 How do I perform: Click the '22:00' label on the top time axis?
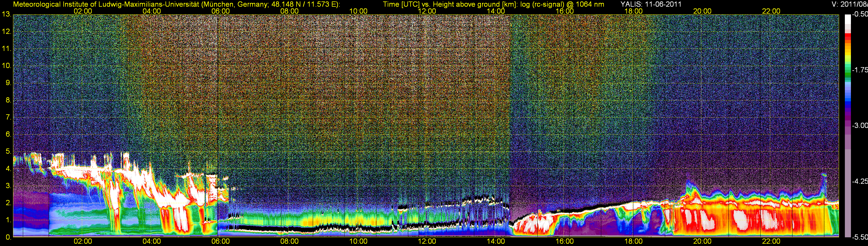[771, 11]
